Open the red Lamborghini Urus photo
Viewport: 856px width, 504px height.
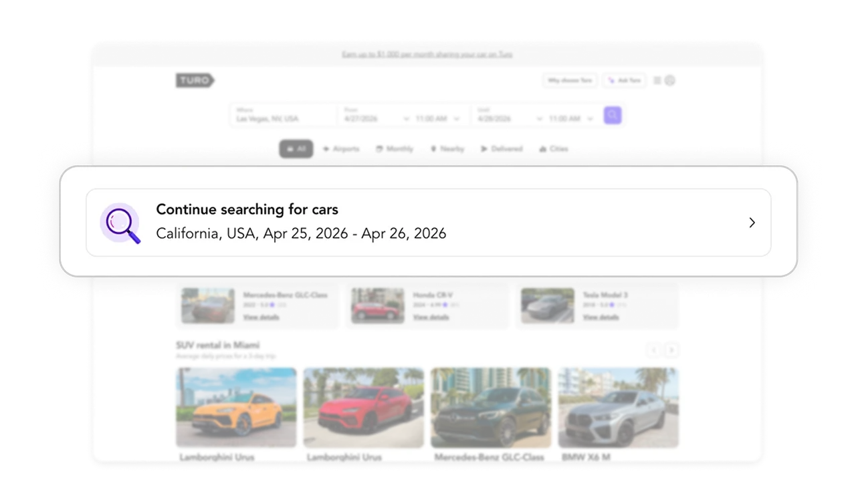pos(364,407)
